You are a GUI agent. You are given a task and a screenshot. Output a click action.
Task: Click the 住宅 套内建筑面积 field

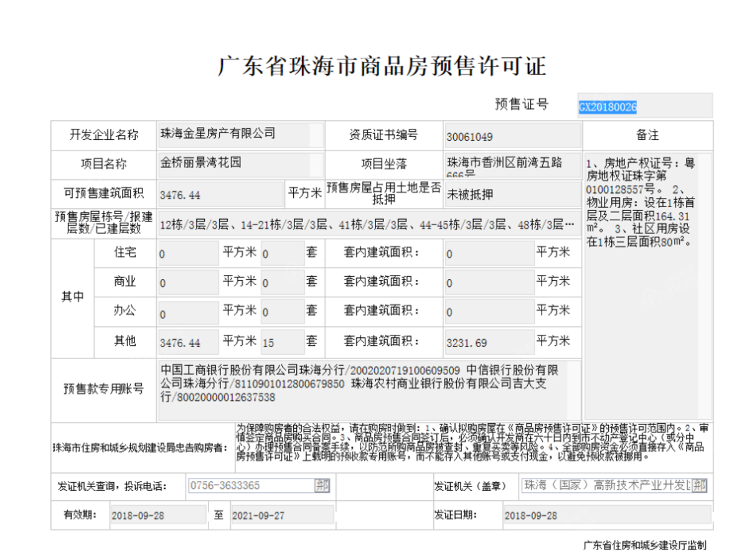(489, 253)
